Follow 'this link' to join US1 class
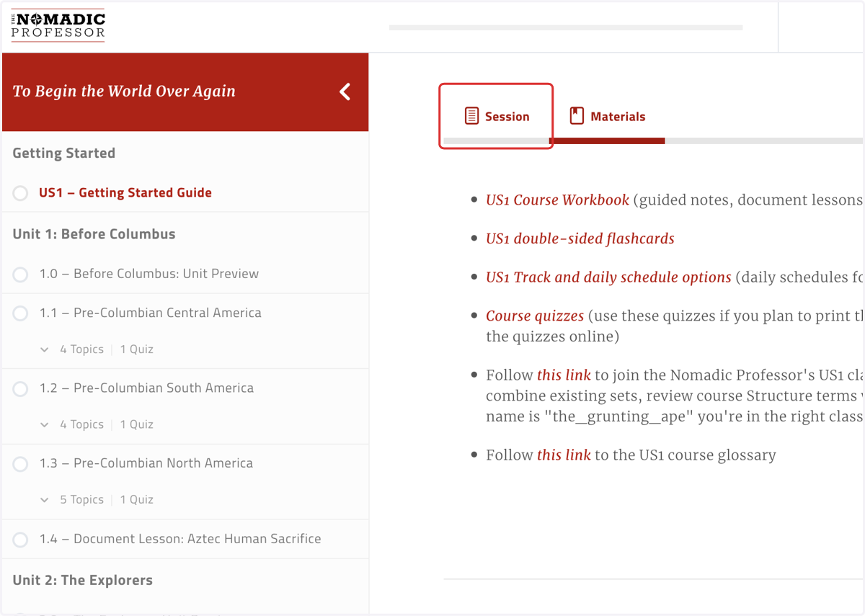 point(564,375)
